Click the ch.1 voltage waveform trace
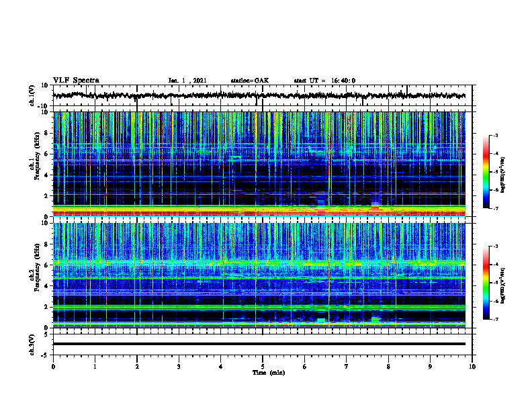532x411 pixels. point(259,95)
